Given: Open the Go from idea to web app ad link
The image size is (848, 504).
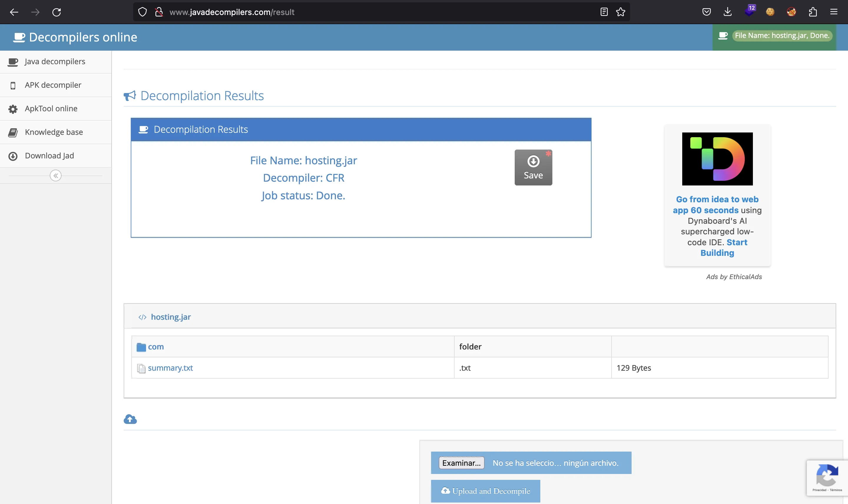Looking at the screenshot, I should point(717,205).
